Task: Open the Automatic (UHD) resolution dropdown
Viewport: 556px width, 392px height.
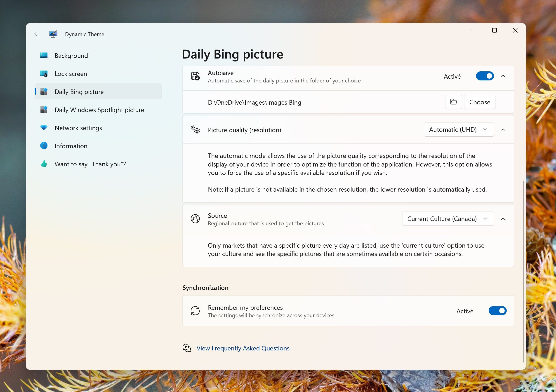Action: [x=459, y=130]
